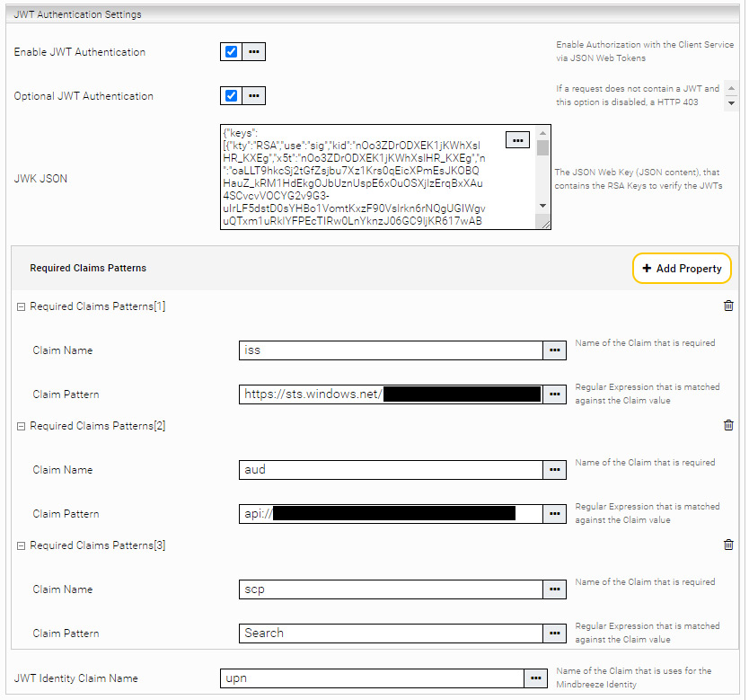Focus the Claim Pattern field starting api://
This screenshot has height=700, width=749.
391,514
